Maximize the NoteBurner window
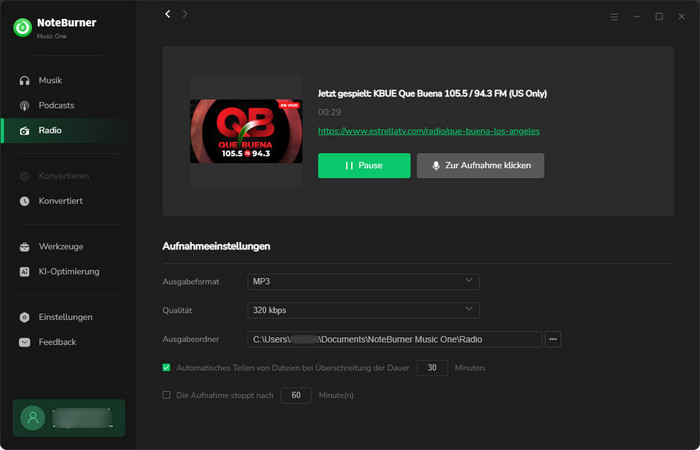Viewport: 700px width, 450px height. click(x=659, y=17)
